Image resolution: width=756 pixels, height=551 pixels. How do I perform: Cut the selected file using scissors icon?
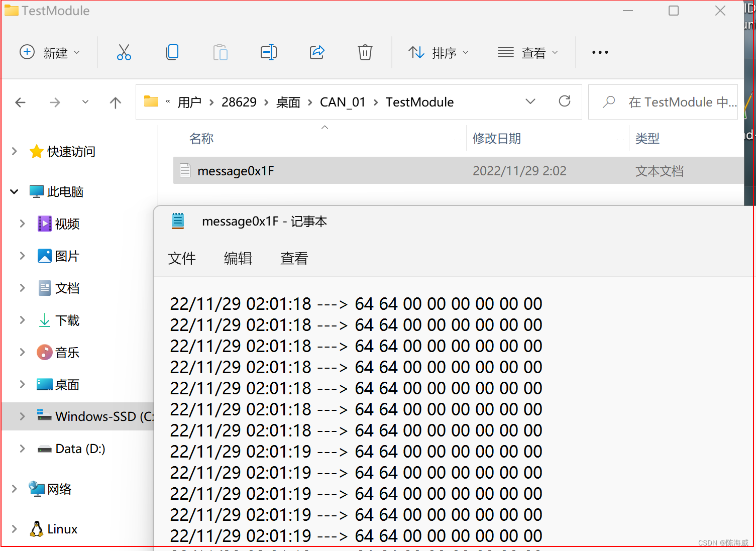pyautogui.click(x=124, y=52)
